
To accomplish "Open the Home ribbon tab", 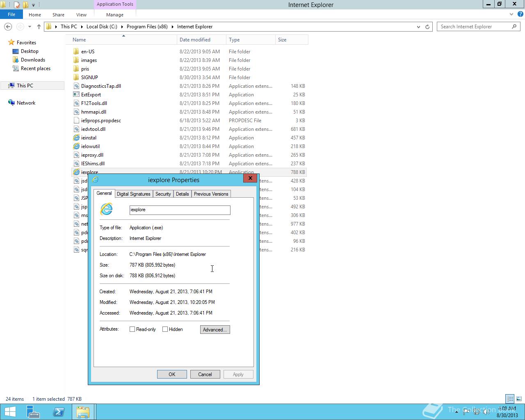I will (x=35, y=15).
